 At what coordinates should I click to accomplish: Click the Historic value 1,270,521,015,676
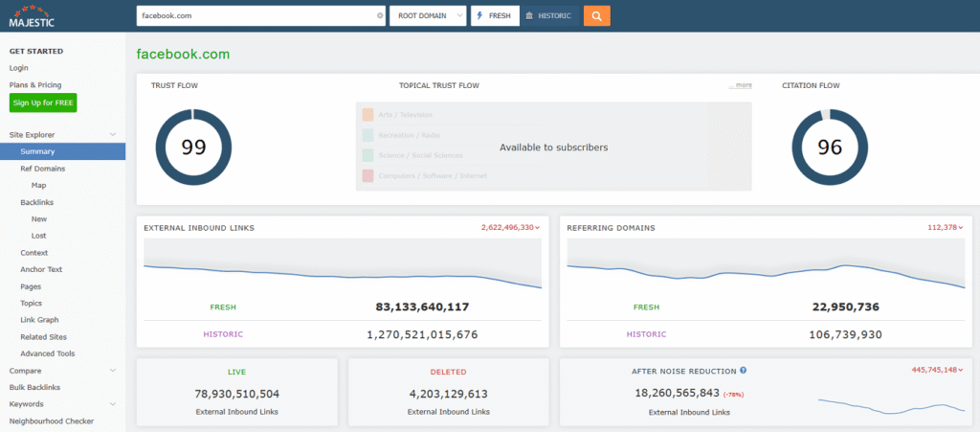pyautogui.click(x=422, y=334)
